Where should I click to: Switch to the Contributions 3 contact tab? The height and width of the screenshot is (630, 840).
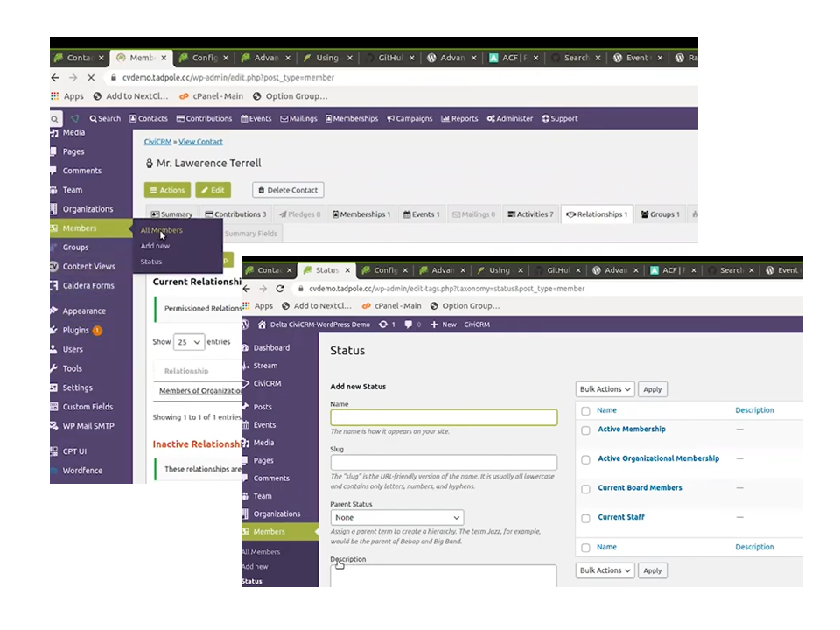[235, 214]
